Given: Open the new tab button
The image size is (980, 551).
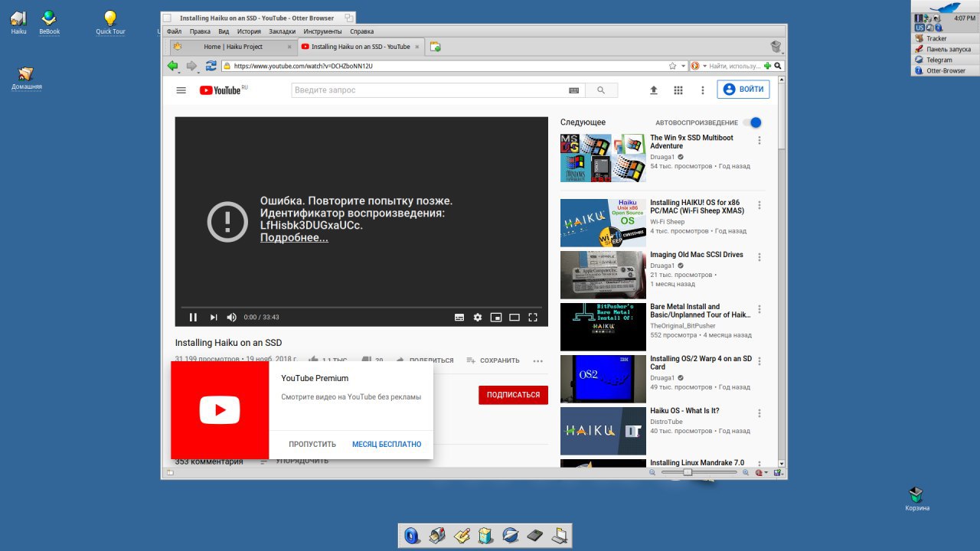Looking at the screenshot, I should 436,47.
